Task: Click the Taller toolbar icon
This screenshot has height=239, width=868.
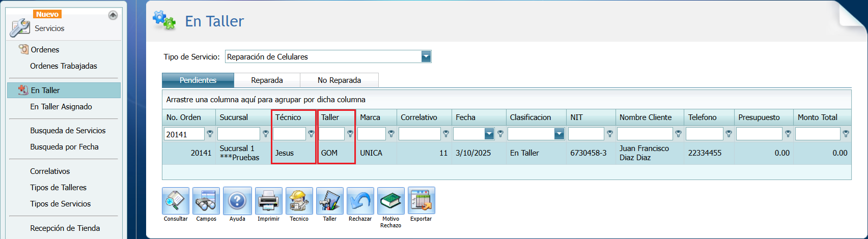Action: 330,200
